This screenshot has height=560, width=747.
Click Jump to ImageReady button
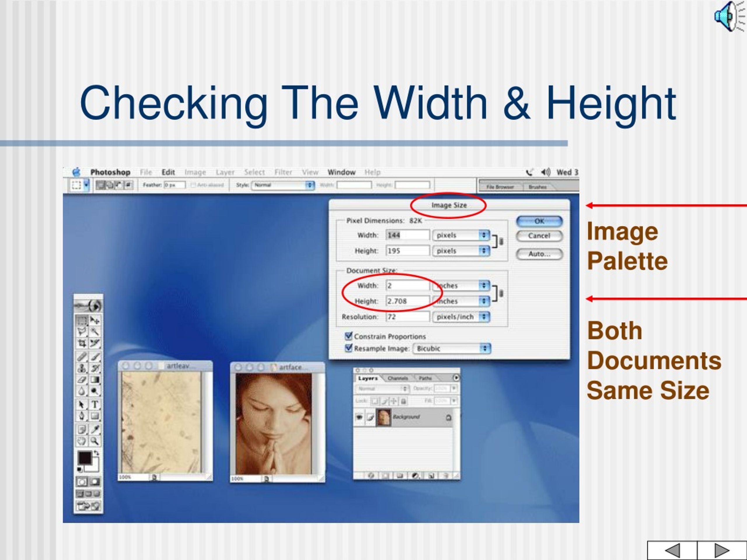click(88, 505)
